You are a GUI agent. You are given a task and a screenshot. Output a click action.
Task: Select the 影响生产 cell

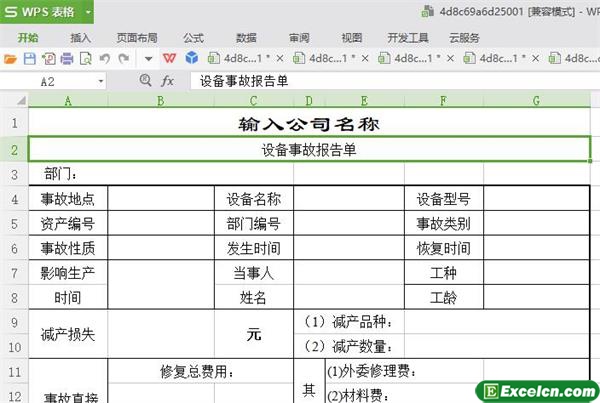point(68,272)
